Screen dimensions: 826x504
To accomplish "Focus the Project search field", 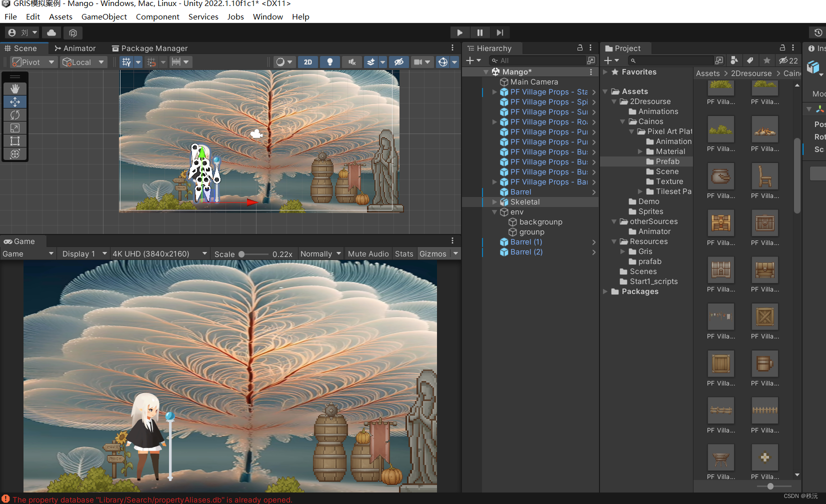I will pyautogui.click(x=671, y=60).
